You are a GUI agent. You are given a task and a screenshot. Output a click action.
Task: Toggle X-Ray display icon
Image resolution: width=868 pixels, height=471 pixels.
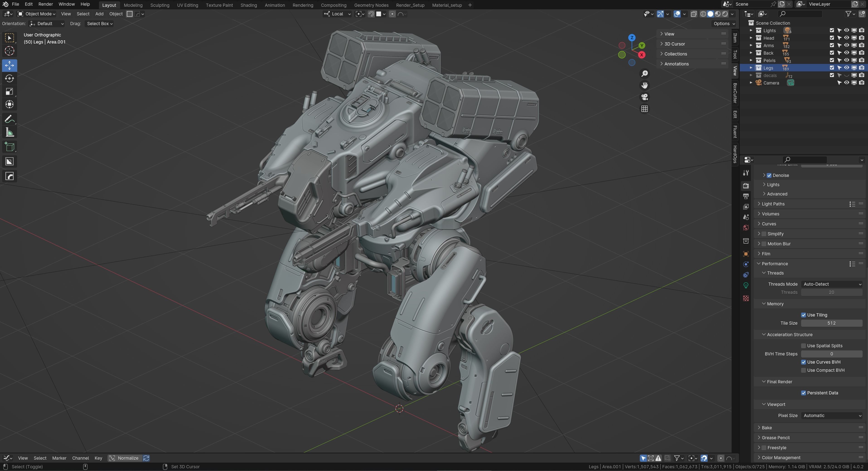click(694, 14)
